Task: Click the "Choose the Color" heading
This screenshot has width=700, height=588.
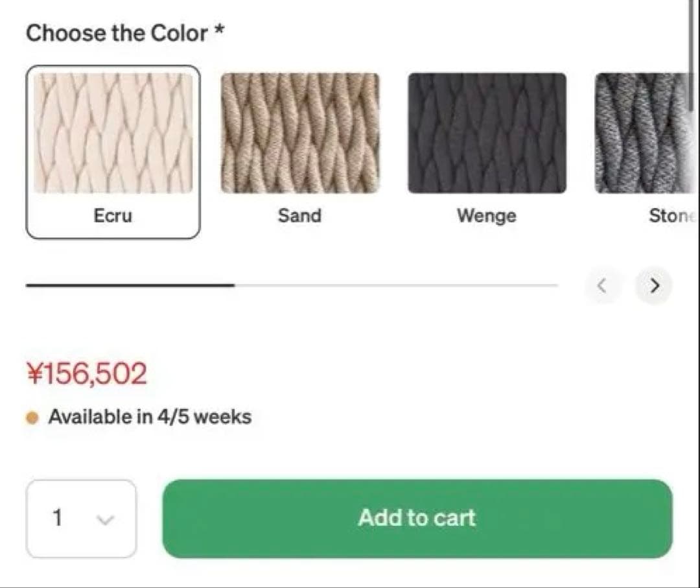Action: pyautogui.click(x=117, y=32)
